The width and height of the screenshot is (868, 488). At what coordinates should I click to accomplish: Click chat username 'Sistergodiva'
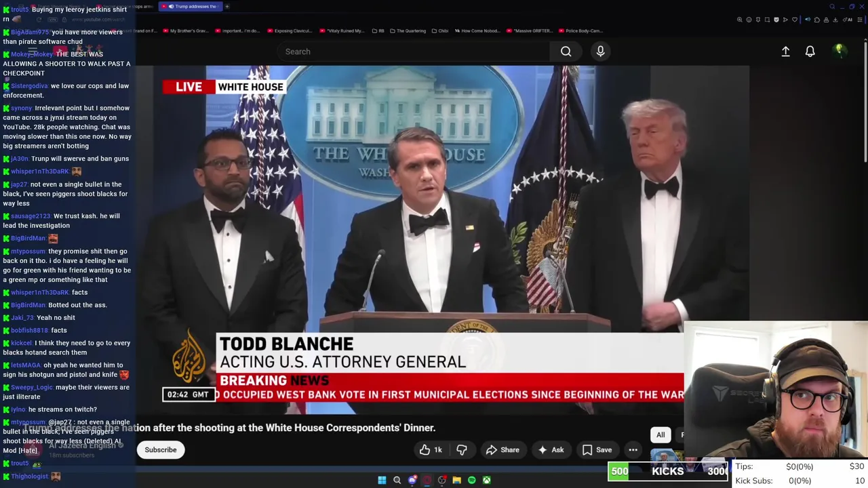[29, 86]
